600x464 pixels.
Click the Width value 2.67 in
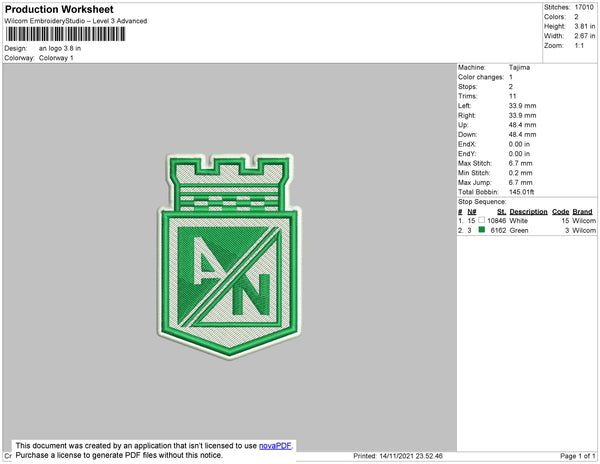585,36
